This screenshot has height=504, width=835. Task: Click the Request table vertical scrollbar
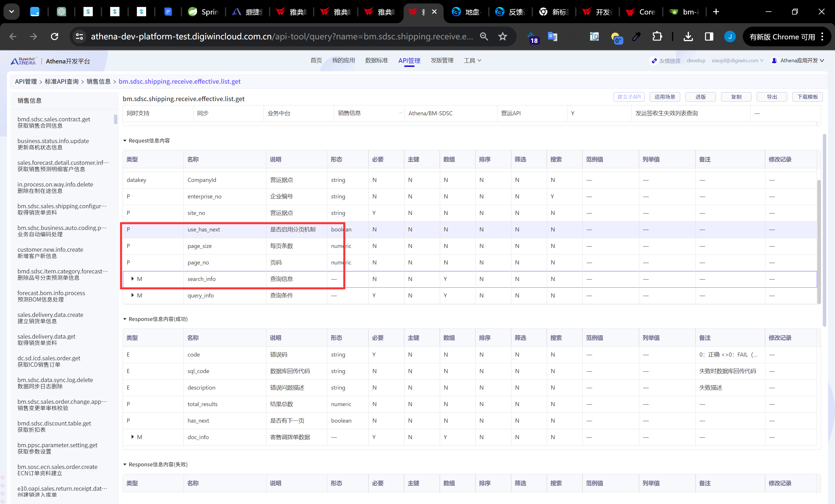click(819, 242)
